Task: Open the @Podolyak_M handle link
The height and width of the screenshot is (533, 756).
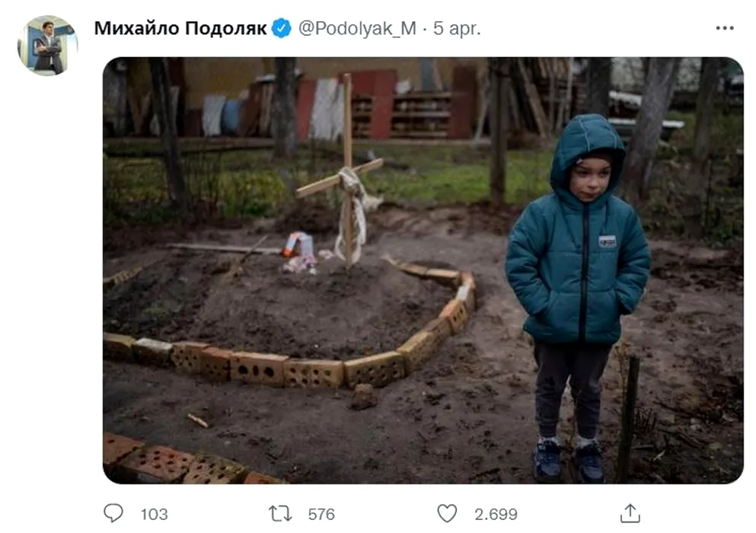Action: click(x=357, y=28)
